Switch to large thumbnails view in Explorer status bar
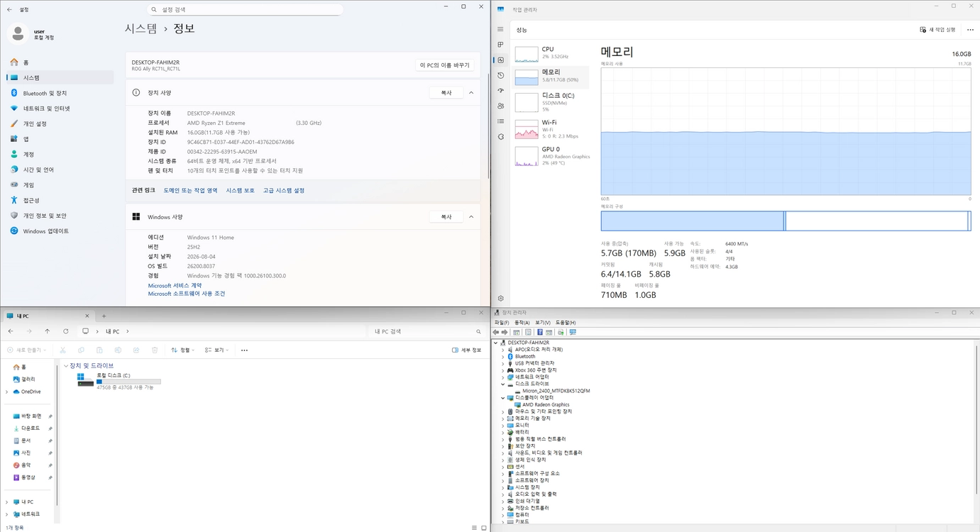Viewport: 980px width, 532px height. [483, 528]
